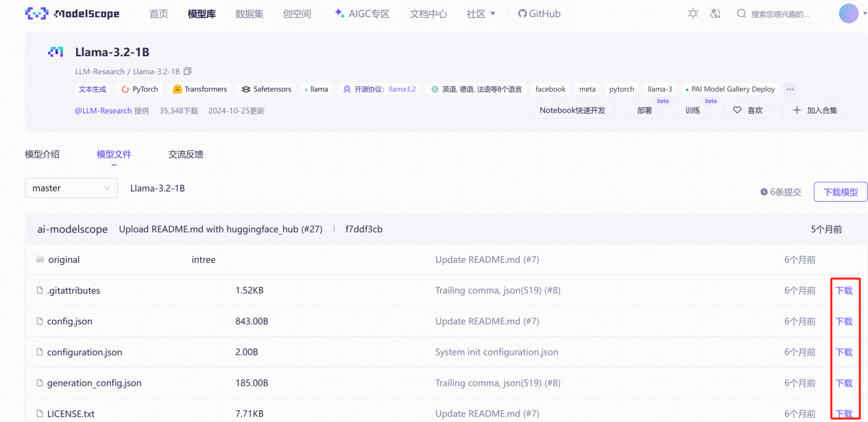868x422 pixels.
Task: Open commit message Upload README.md with huggingface_hub (#27)
Action: pos(220,229)
